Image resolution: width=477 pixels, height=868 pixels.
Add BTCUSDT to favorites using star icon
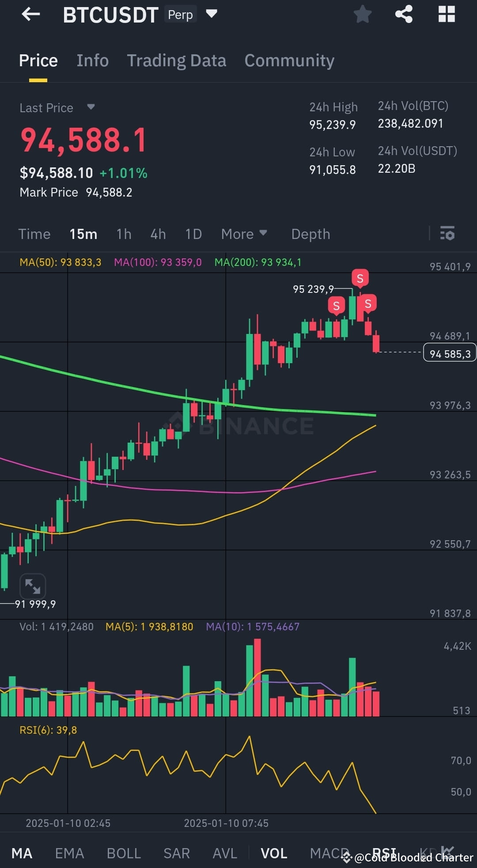click(362, 14)
